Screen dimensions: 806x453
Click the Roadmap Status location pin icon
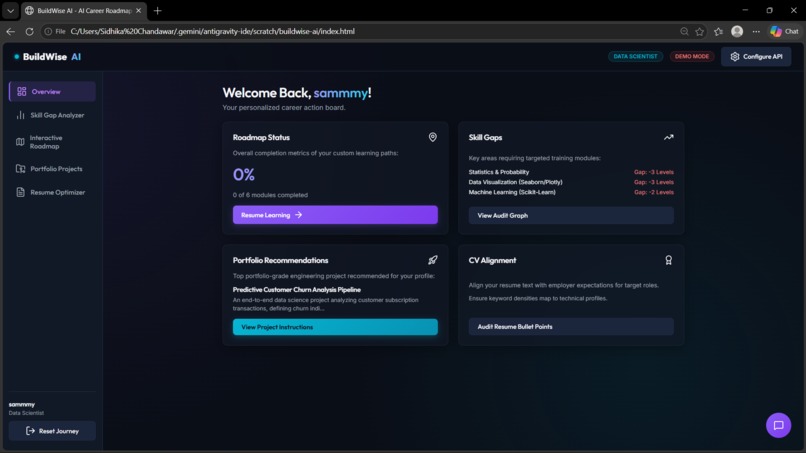pyautogui.click(x=433, y=137)
